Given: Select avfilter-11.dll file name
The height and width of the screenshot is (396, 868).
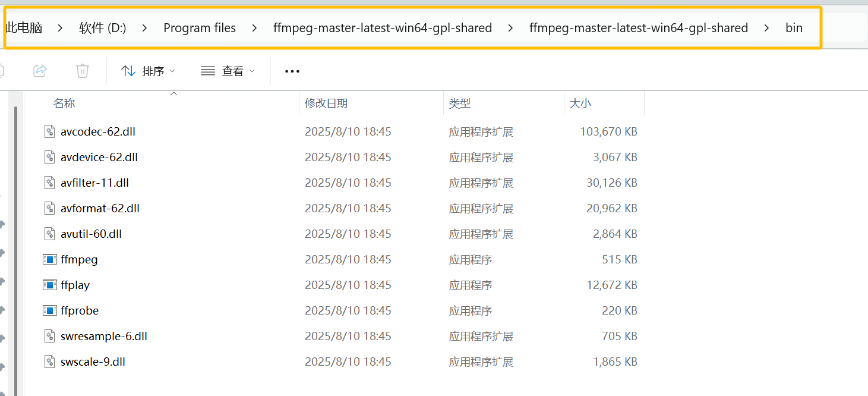Looking at the screenshot, I should pos(94,183).
